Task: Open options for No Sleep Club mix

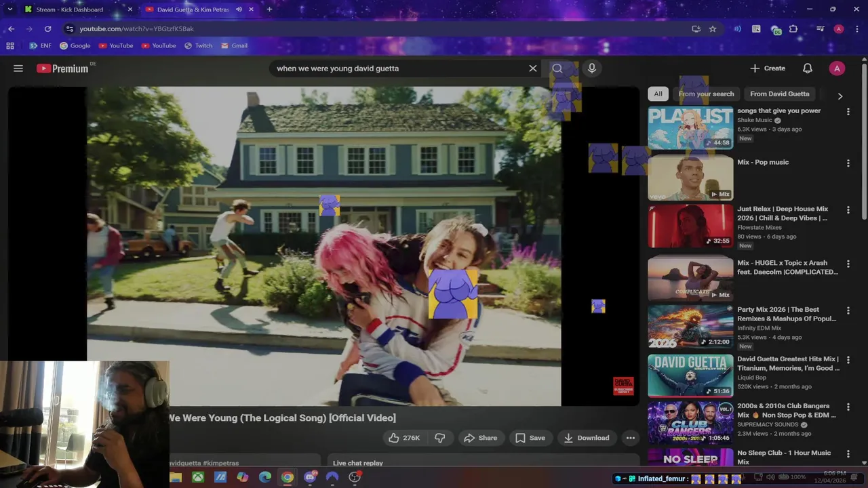Action: [848, 453]
